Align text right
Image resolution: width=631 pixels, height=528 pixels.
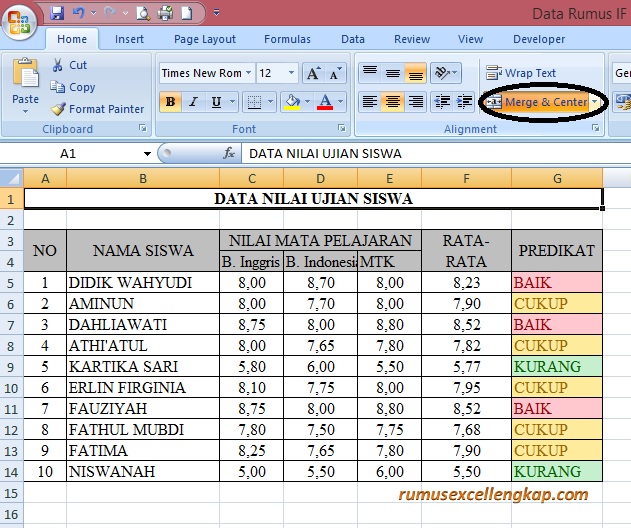point(416,102)
